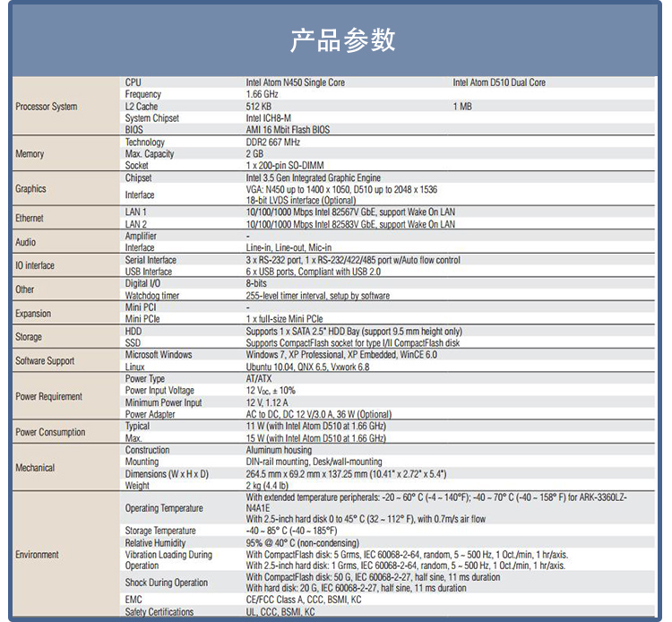This screenshot has height=622, width=672.
Task: Click the Intel Atom D510 Dual Core text
Action: coord(498,82)
